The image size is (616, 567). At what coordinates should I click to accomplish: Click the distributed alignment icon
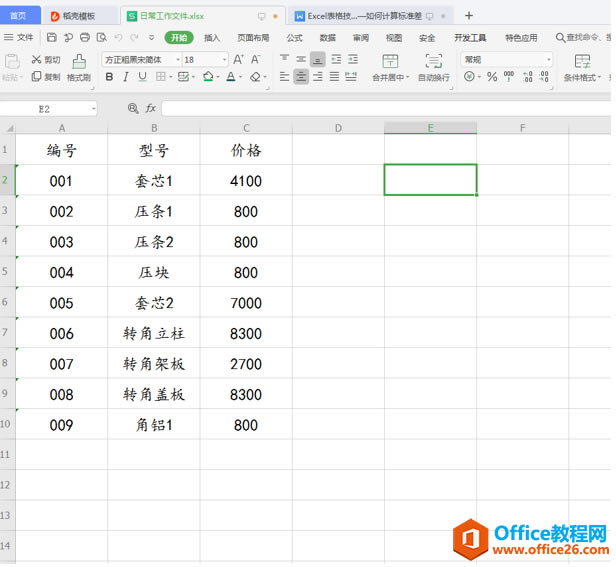[x=351, y=76]
